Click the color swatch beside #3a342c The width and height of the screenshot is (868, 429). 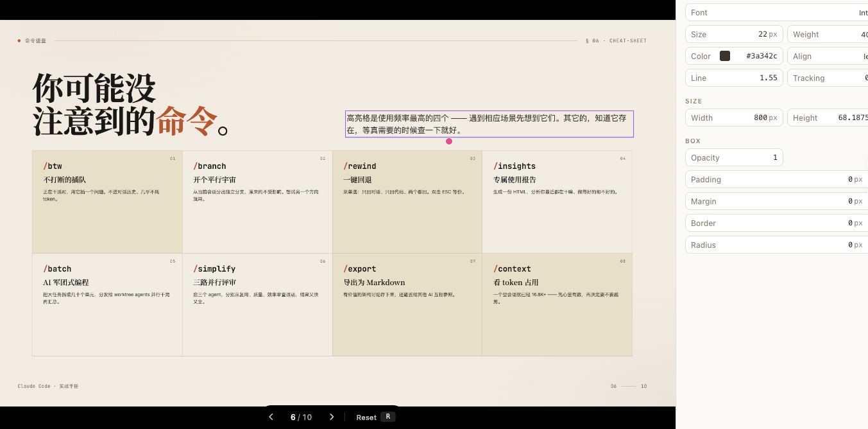(x=725, y=56)
